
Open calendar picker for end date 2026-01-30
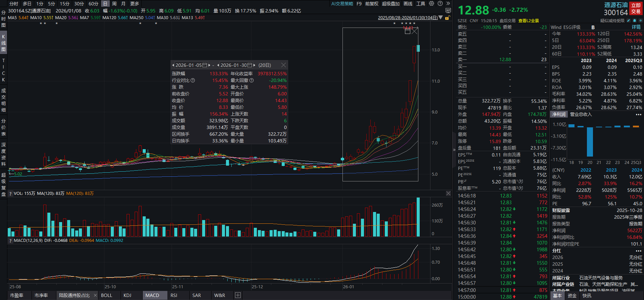coord(250,65)
